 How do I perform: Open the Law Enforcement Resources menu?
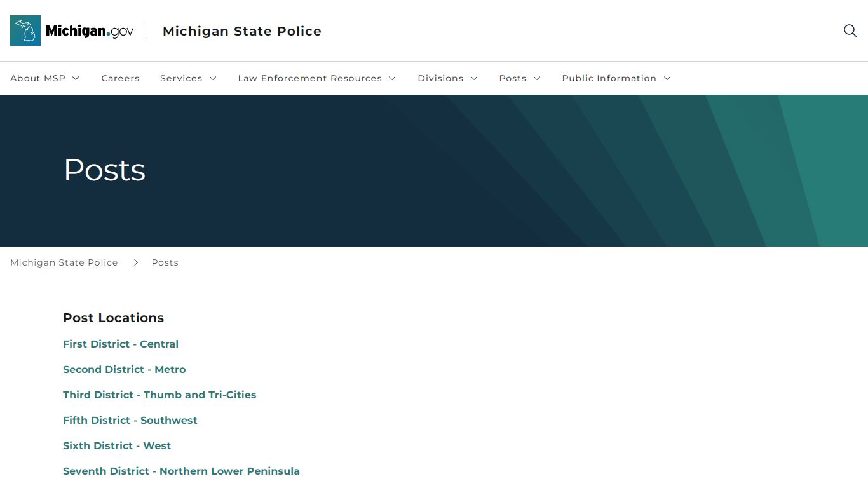pos(310,78)
